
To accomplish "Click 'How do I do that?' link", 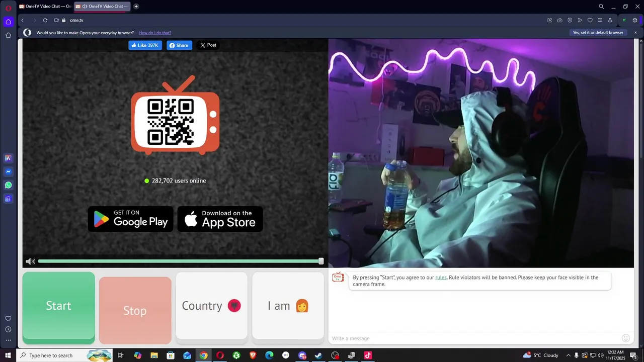I will point(155,33).
